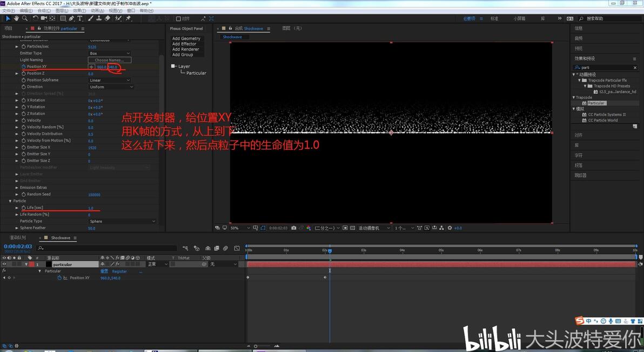Select the Puppet Pin tool
The width and height of the screenshot is (644, 352).
[129, 18]
